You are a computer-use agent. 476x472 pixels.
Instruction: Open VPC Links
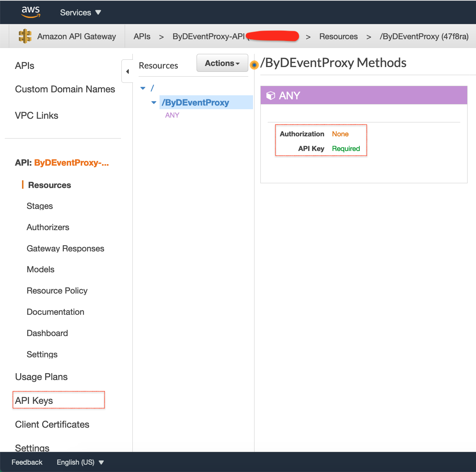37,116
